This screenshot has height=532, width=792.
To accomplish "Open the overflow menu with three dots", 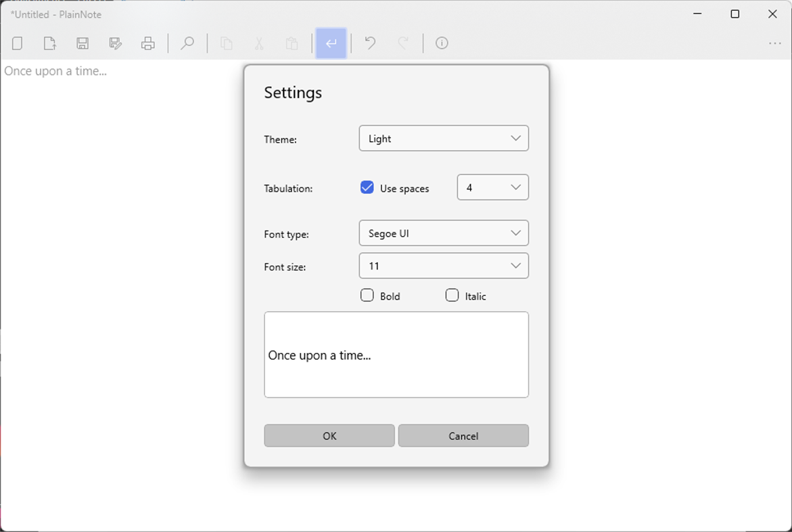I will [775, 43].
